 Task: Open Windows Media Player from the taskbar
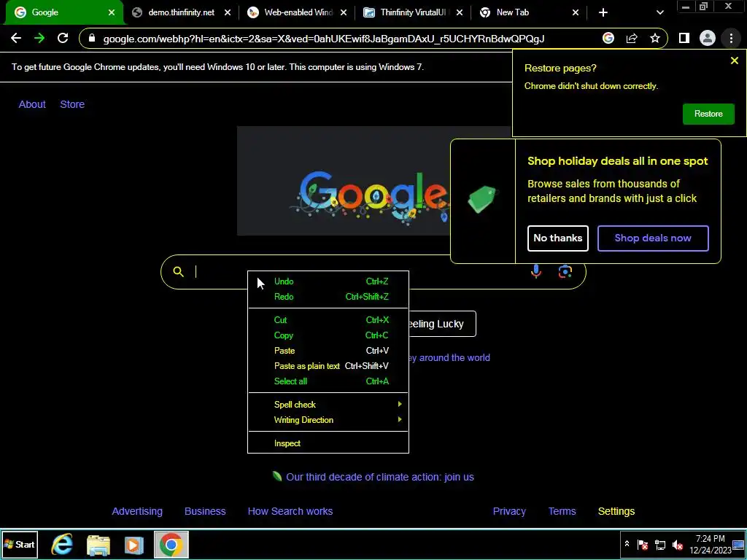(134, 545)
